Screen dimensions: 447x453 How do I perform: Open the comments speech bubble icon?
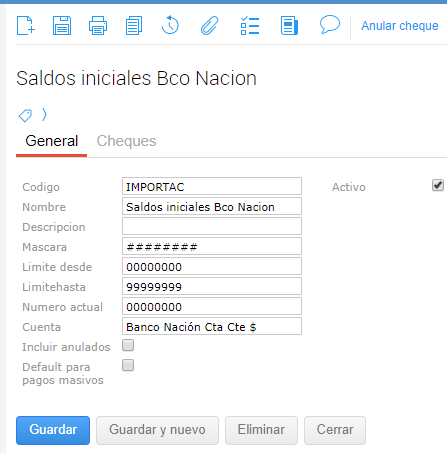(x=330, y=24)
